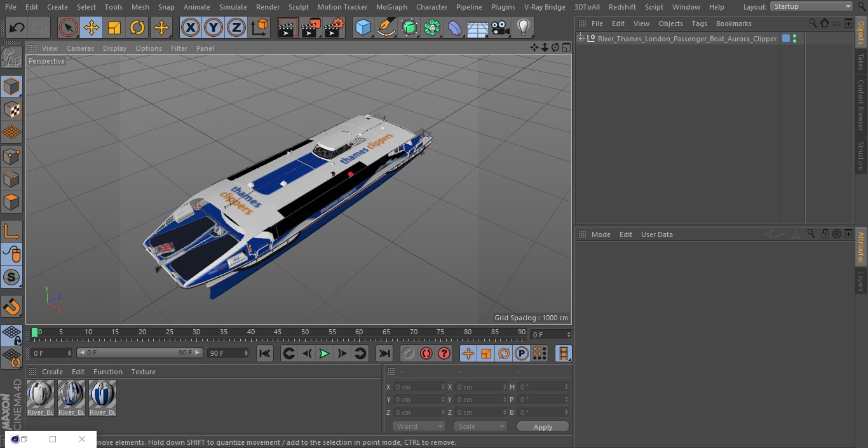
Task: Toggle X axis lock
Action: 190,27
